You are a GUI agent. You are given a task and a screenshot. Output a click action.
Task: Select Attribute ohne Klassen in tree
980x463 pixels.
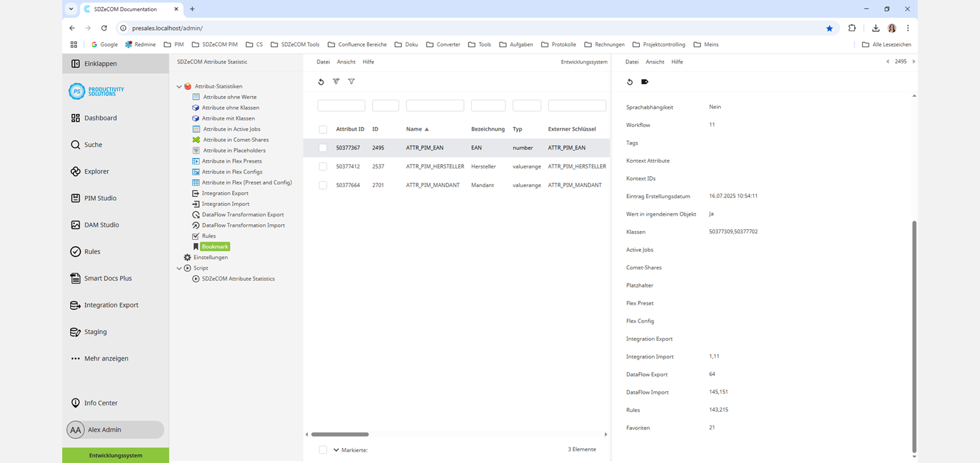(230, 107)
